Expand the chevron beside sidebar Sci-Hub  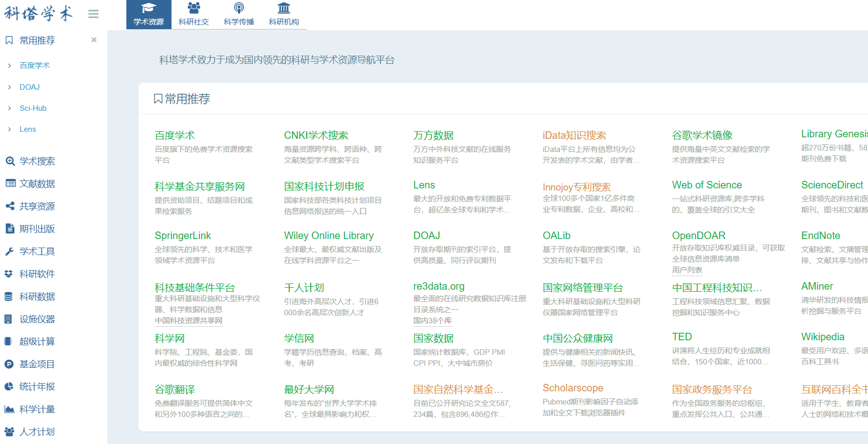(x=10, y=108)
